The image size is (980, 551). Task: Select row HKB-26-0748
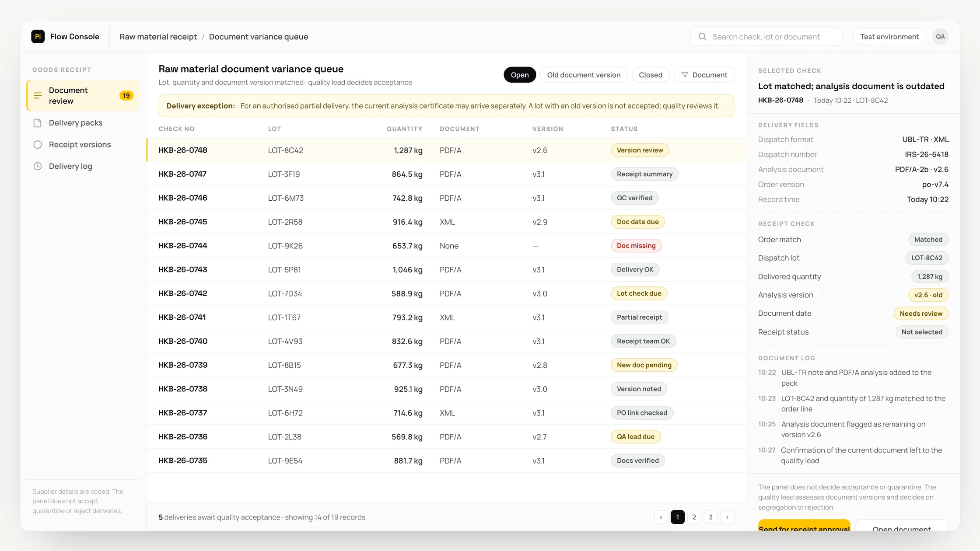(446, 150)
